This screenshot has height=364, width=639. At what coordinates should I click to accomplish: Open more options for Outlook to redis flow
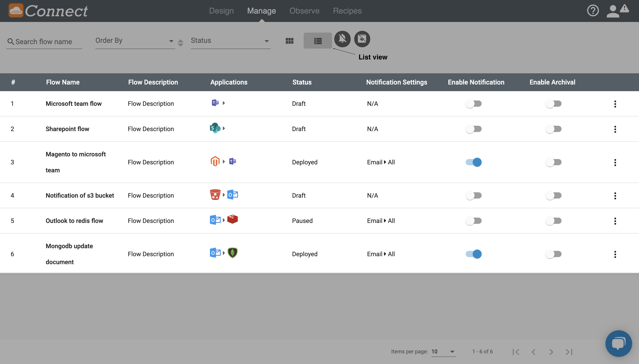click(615, 221)
